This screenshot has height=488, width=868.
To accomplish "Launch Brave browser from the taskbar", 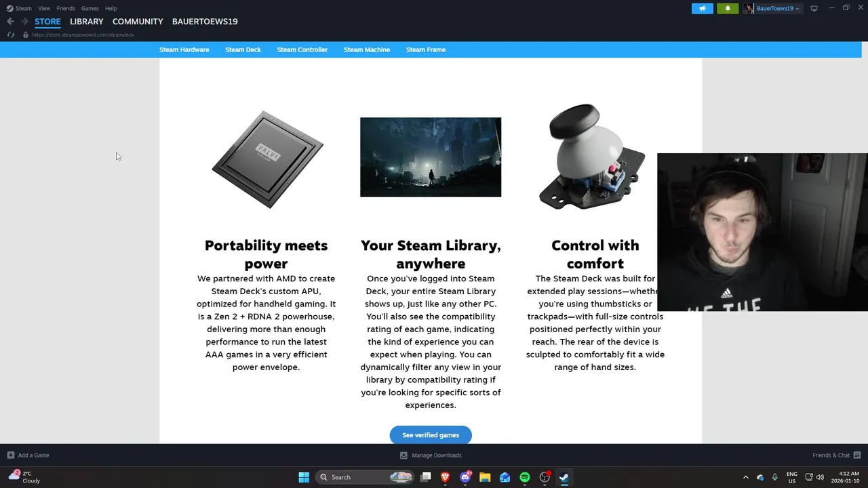I will click(446, 477).
